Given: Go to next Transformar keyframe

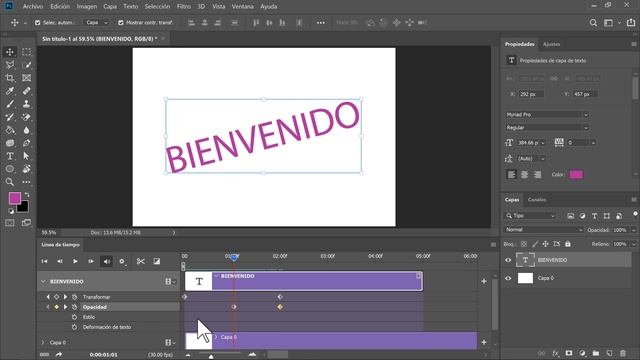Looking at the screenshot, I should pyautogui.click(x=65, y=297).
